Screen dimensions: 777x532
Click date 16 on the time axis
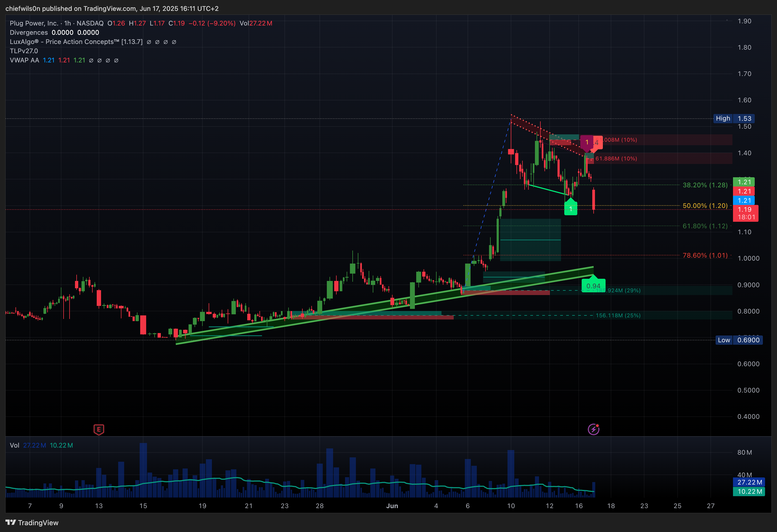point(579,506)
